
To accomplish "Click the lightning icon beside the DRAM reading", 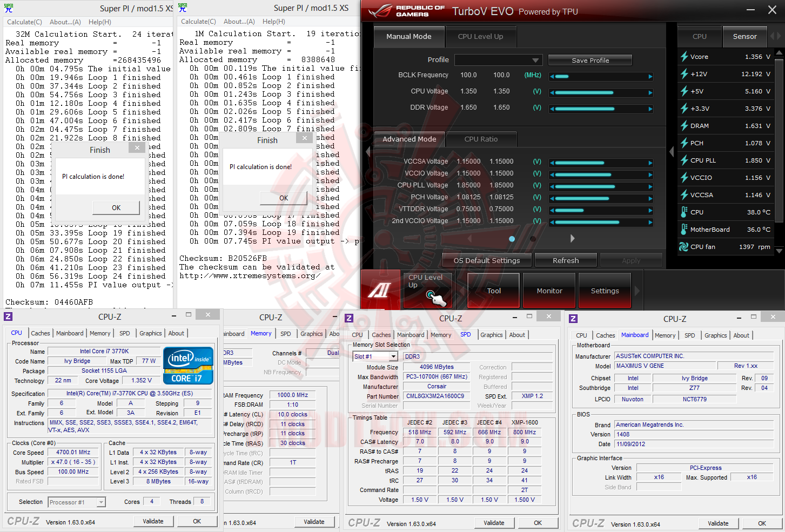I will pos(685,126).
